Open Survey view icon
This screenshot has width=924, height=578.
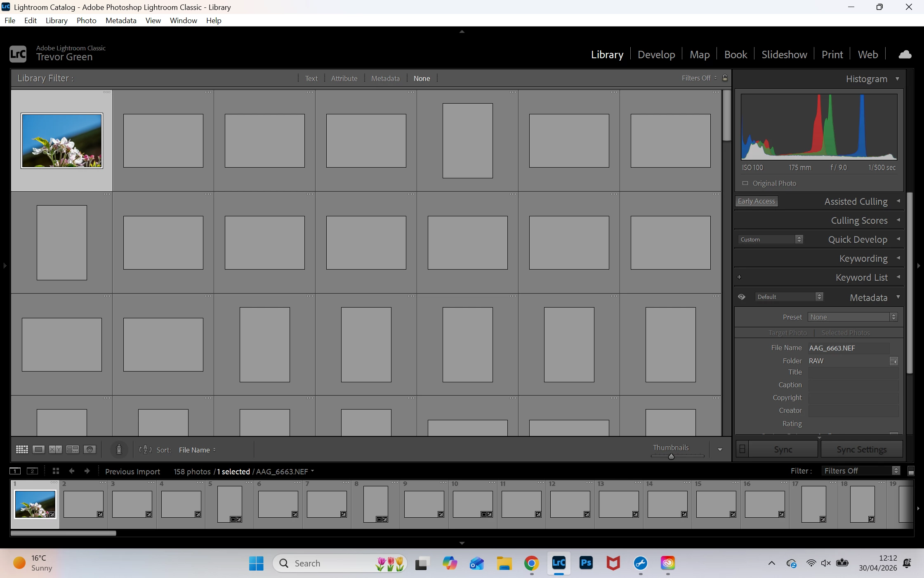(x=73, y=450)
